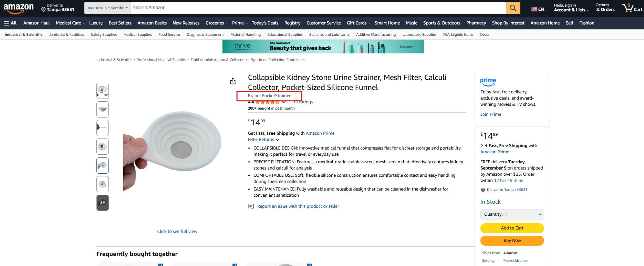Open the All hamburger menu
The image size is (644, 266).
(10, 23)
